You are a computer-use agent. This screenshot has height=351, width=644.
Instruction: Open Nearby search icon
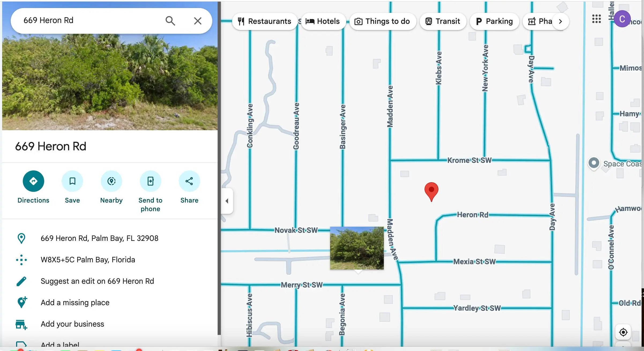(111, 181)
